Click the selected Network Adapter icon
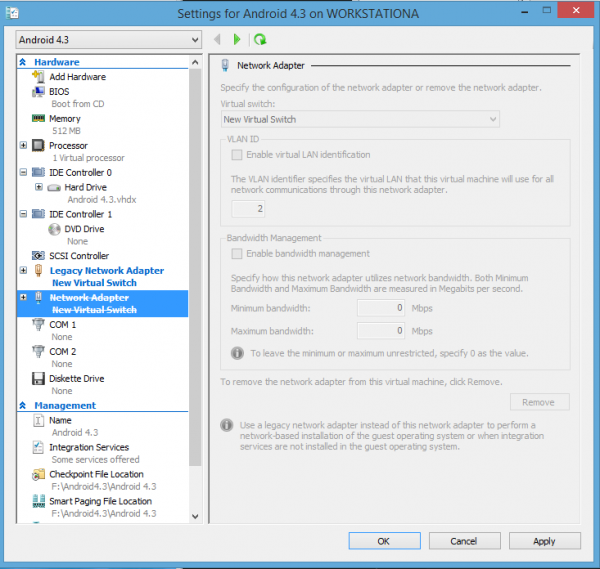Image resolution: width=600 pixels, height=569 pixels. tap(38, 297)
